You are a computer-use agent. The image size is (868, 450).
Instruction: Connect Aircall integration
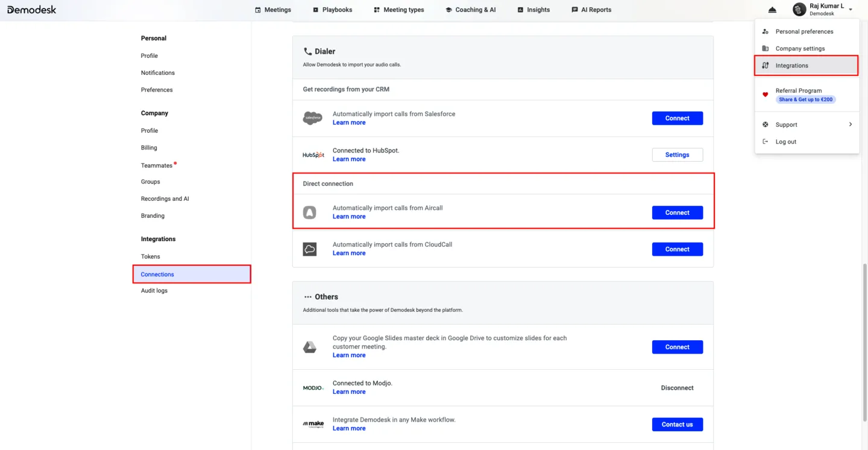tap(677, 212)
